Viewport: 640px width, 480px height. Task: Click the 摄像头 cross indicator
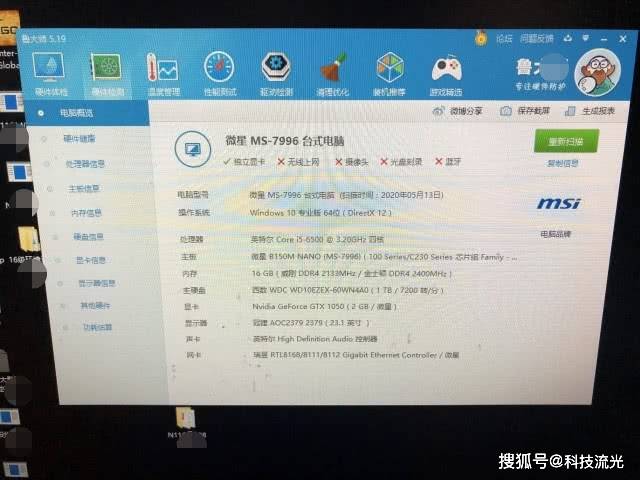point(351,162)
